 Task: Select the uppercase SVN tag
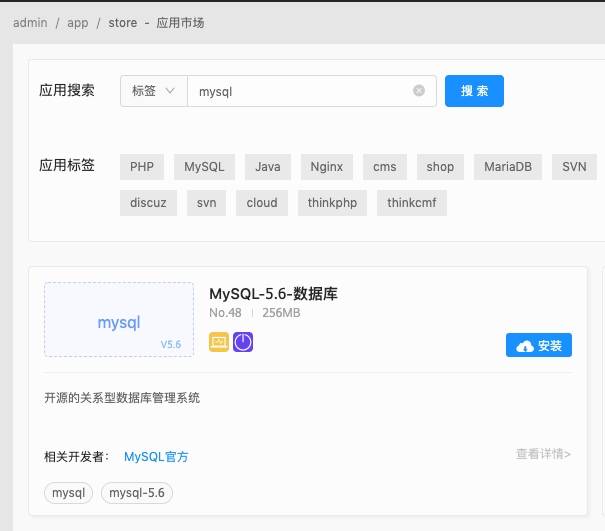pyautogui.click(x=574, y=167)
